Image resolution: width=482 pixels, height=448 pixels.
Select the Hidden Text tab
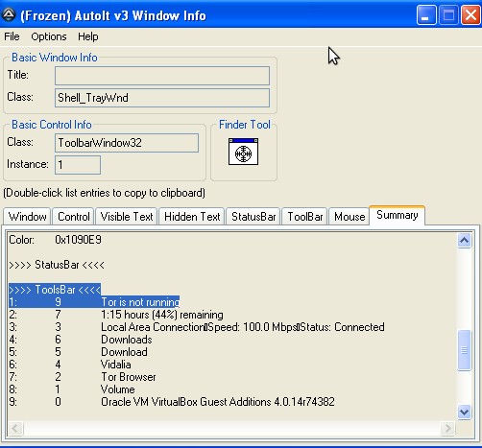(x=192, y=217)
